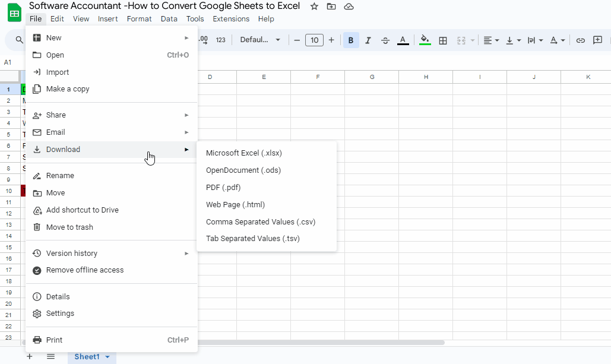Image resolution: width=611 pixels, height=364 pixels.
Task: Expand the Download submenu
Action: click(x=64, y=149)
